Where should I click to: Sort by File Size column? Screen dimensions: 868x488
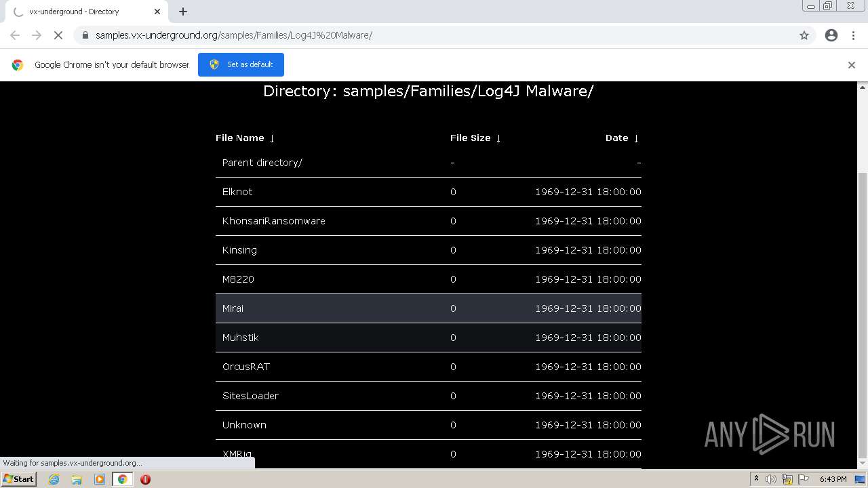[475, 138]
